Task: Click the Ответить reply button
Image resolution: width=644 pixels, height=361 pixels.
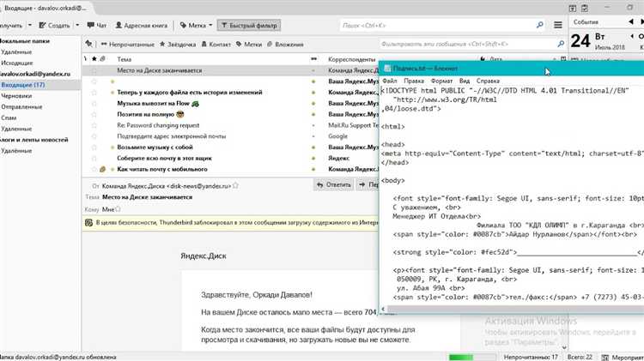Action: (x=333, y=185)
